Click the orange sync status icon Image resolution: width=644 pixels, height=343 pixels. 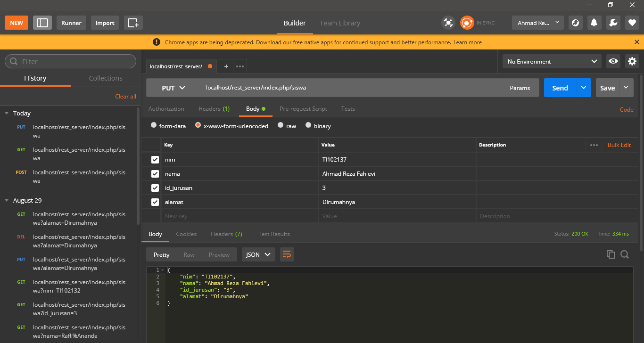point(467,23)
